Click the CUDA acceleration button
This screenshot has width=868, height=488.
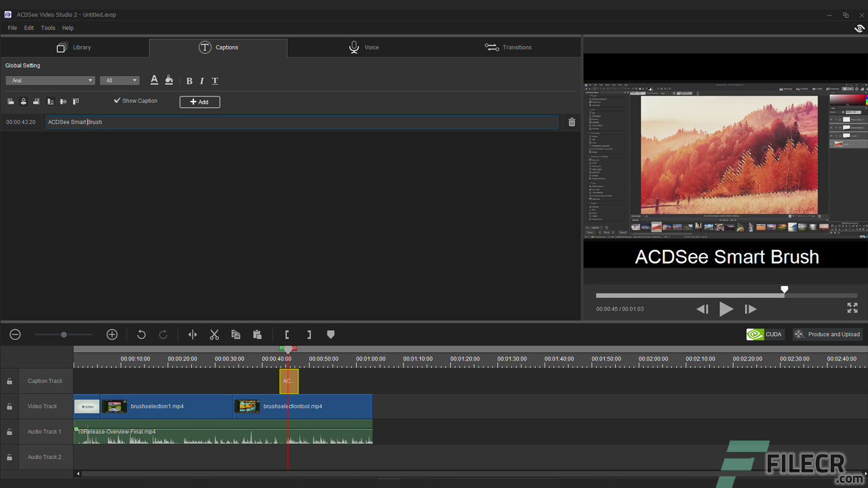click(x=765, y=334)
